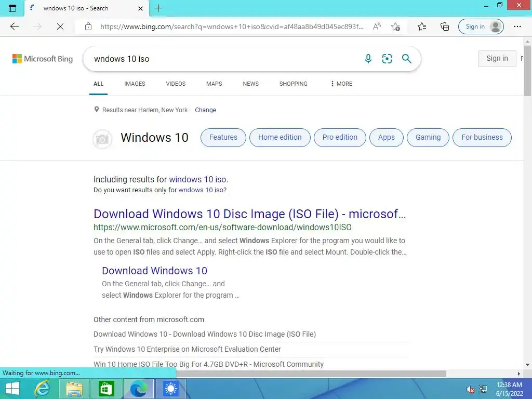Screen dimensions: 532x399
Task: Click the scroll down arrow
Action: coord(527,365)
